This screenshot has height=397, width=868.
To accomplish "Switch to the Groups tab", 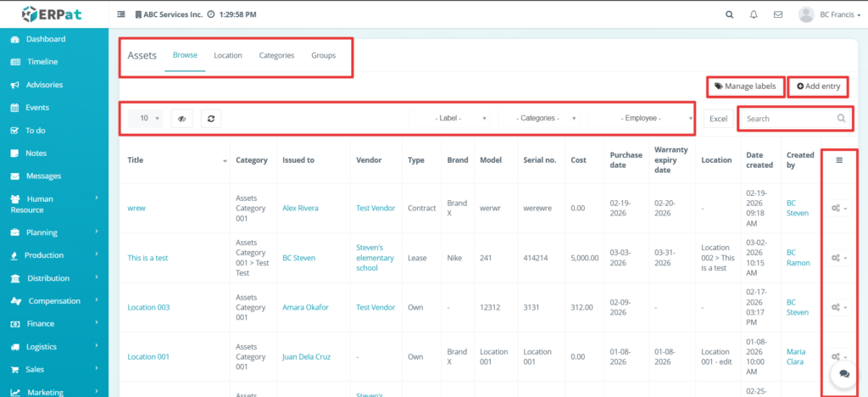I will [323, 55].
